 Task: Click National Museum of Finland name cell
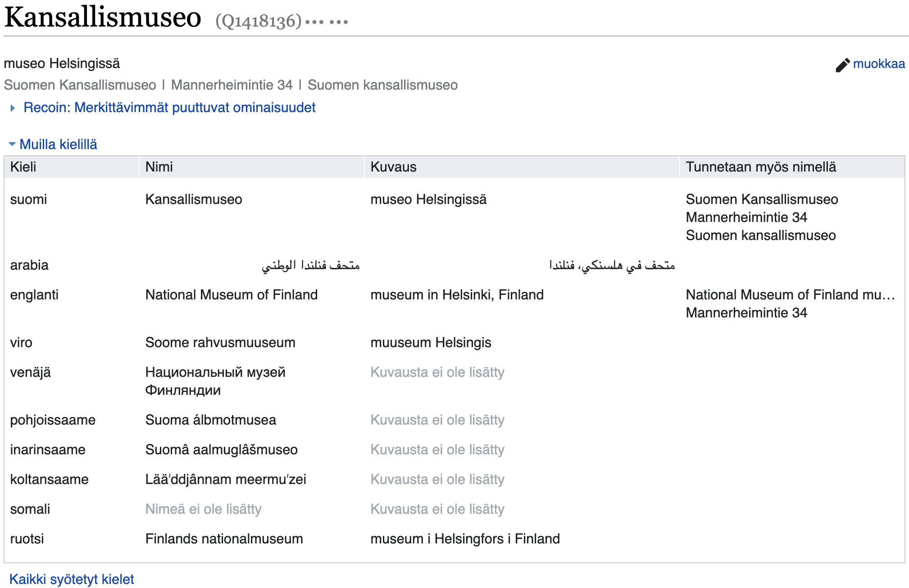tap(232, 295)
